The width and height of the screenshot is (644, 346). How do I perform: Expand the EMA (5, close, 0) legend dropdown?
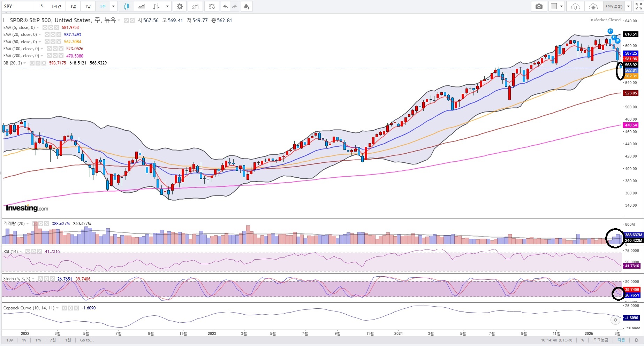tap(38, 28)
